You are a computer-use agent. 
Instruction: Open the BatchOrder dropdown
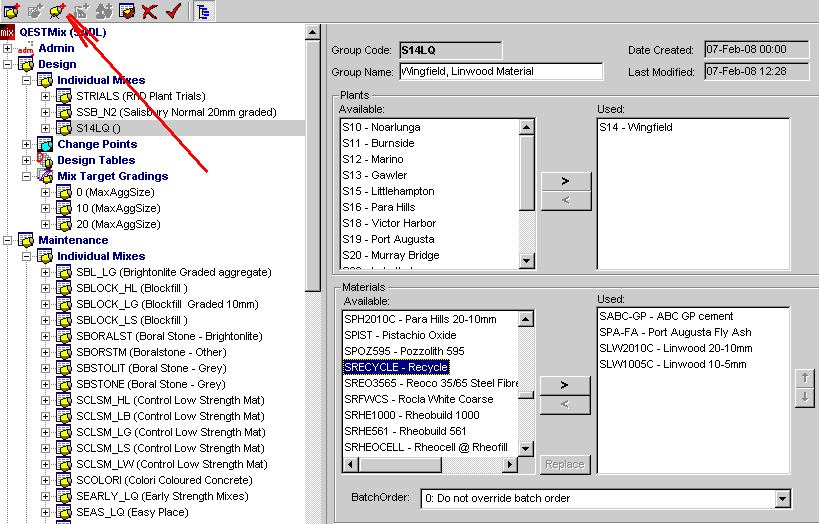pos(782,498)
